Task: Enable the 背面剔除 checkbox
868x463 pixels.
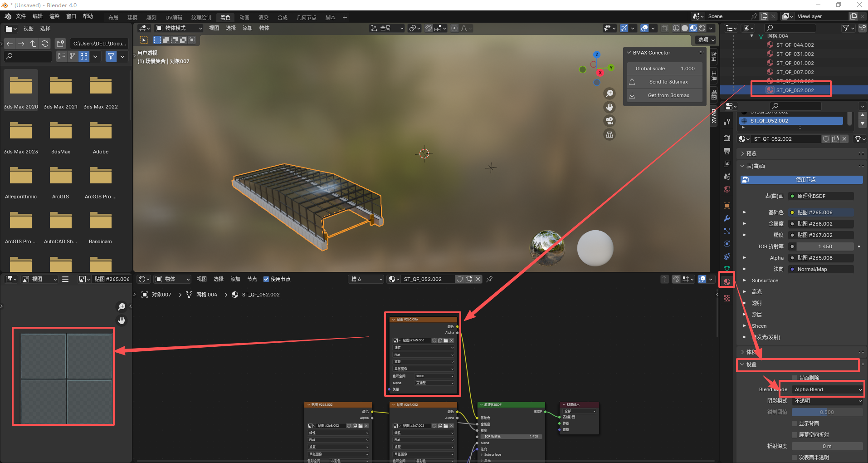Action: (795, 378)
